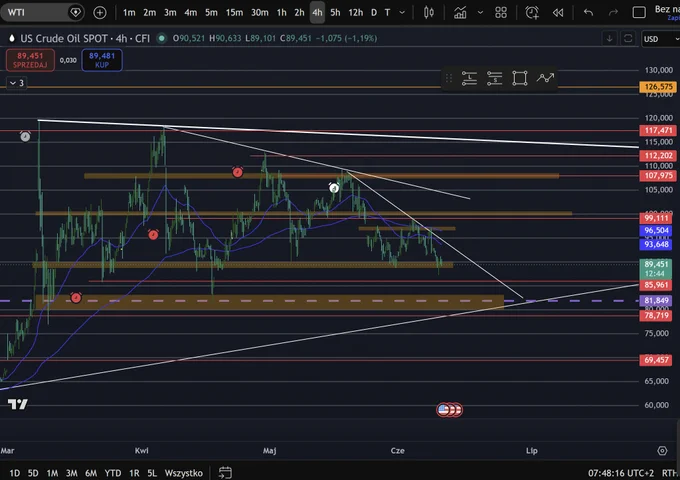This screenshot has height=480, width=680.
Task: Choose the 15m timeframe
Action: [234, 13]
